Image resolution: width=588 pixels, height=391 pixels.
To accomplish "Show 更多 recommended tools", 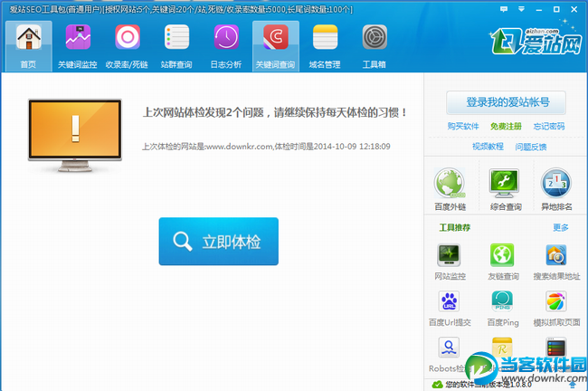I will click(x=561, y=228).
